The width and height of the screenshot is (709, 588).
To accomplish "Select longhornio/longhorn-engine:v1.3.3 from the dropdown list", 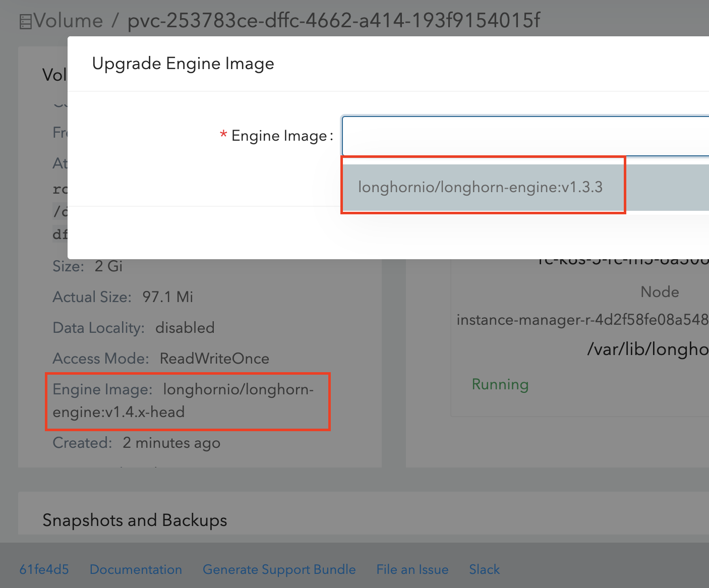I will [481, 186].
